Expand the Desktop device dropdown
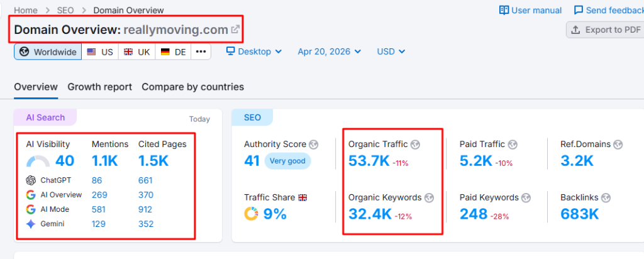The height and width of the screenshot is (259, 644). (x=254, y=52)
